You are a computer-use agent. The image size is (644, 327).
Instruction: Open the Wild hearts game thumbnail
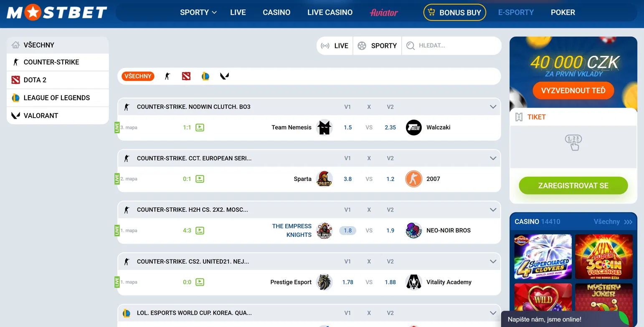[543, 297]
